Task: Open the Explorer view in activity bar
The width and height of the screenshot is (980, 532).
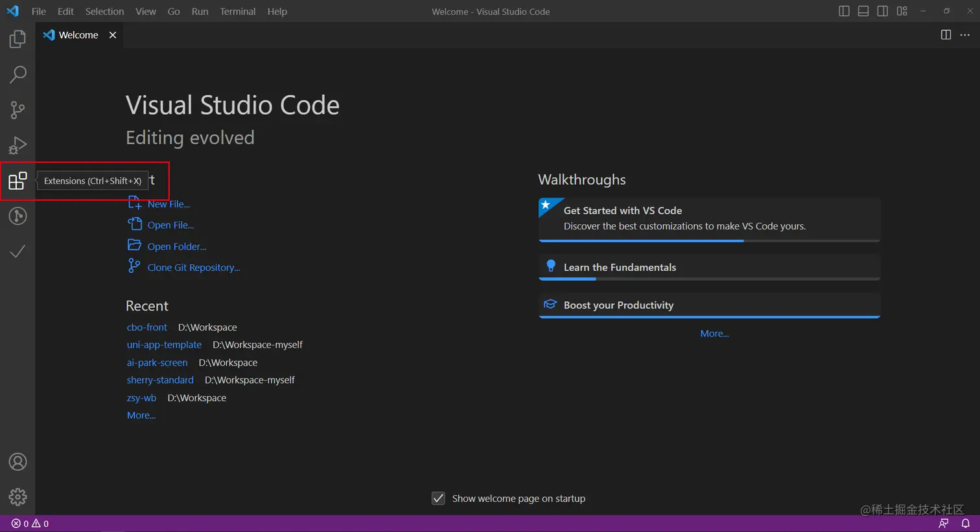Action: click(x=17, y=39)
